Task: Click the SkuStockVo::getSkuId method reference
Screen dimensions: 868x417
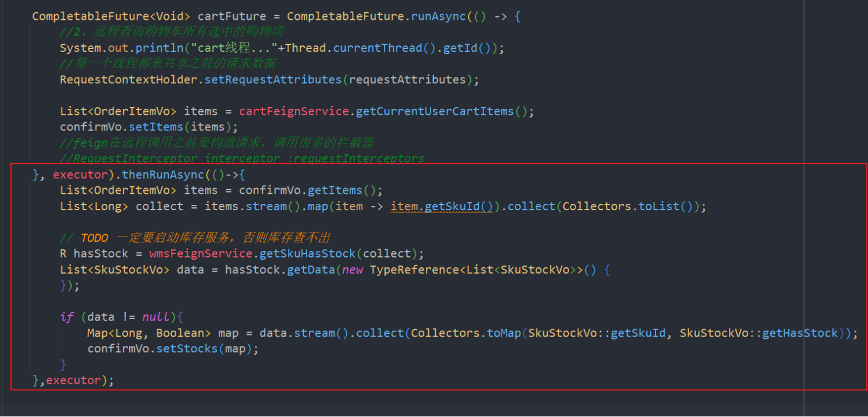Action: [x=597, y=333]
